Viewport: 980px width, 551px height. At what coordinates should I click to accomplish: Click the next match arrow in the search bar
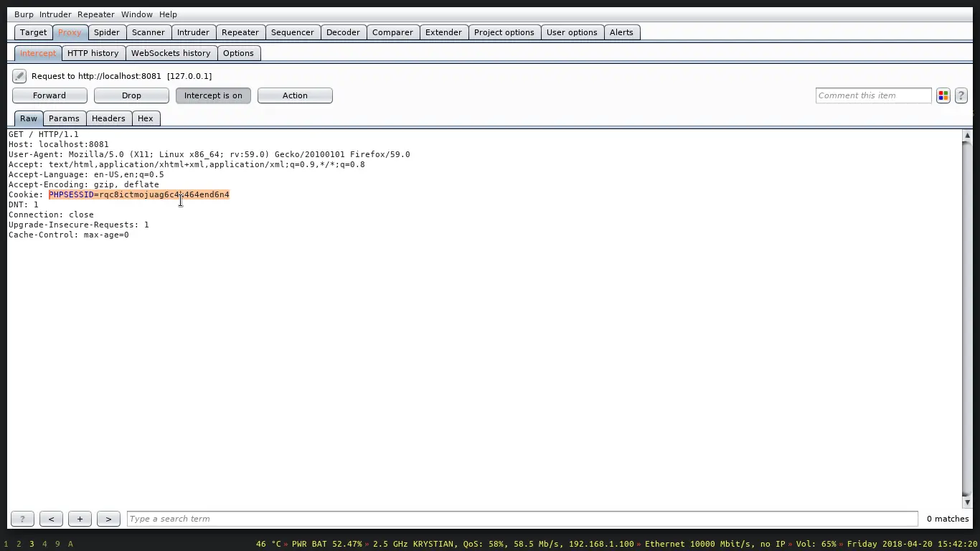point(108,519)
